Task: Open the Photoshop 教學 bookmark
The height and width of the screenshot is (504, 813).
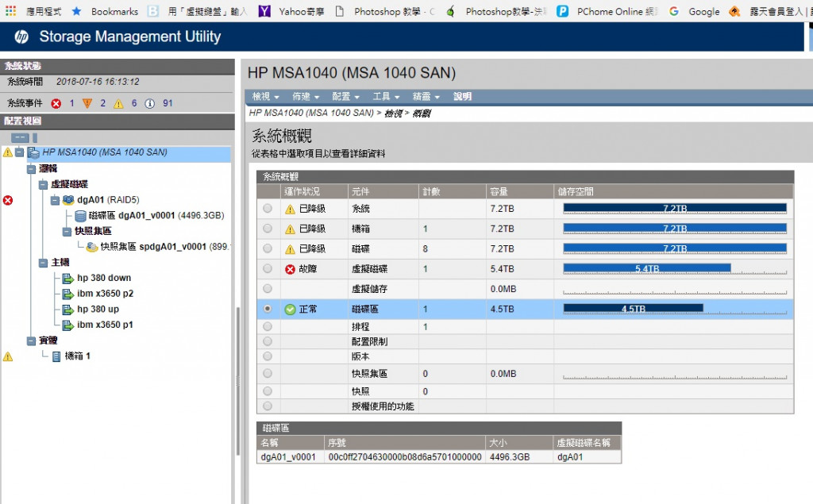Action: [x=383, y=11]
